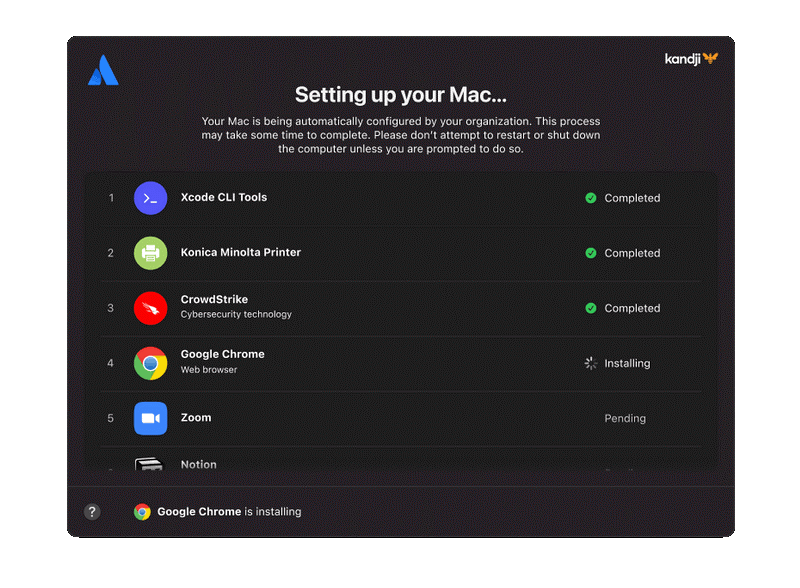
Task: Click step number 2 beside Konica Minolta Printer
Action: pos(111,253)
